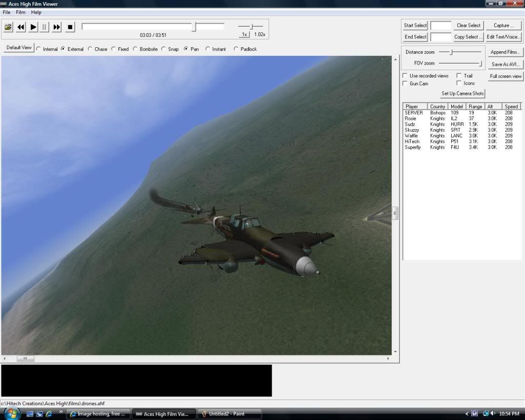Click the horizontal scrollbar thumb under viewport
Screen dimensions: 525x420
coord(26,358)
